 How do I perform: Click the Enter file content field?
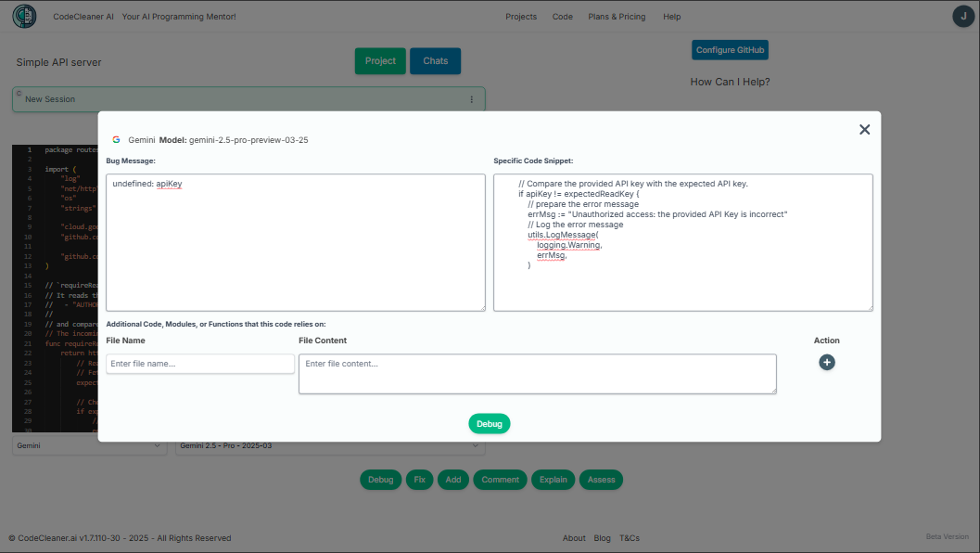point(538,374)
